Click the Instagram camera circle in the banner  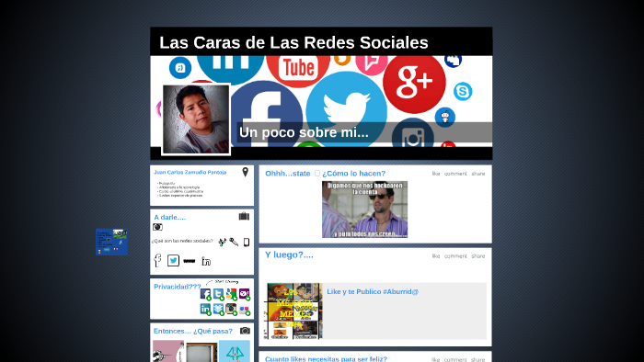tap(413, 133)
